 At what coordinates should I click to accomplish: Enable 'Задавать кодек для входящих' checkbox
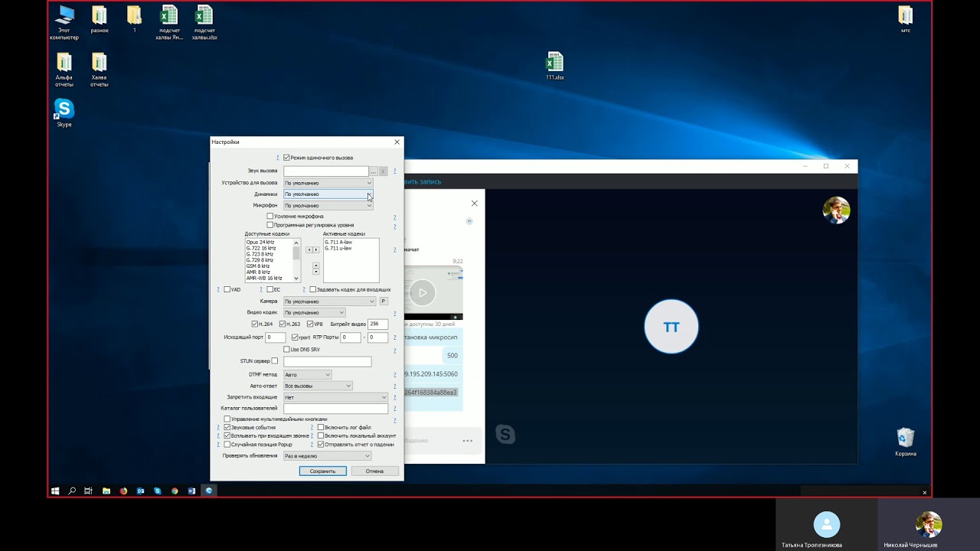point(312,290)
